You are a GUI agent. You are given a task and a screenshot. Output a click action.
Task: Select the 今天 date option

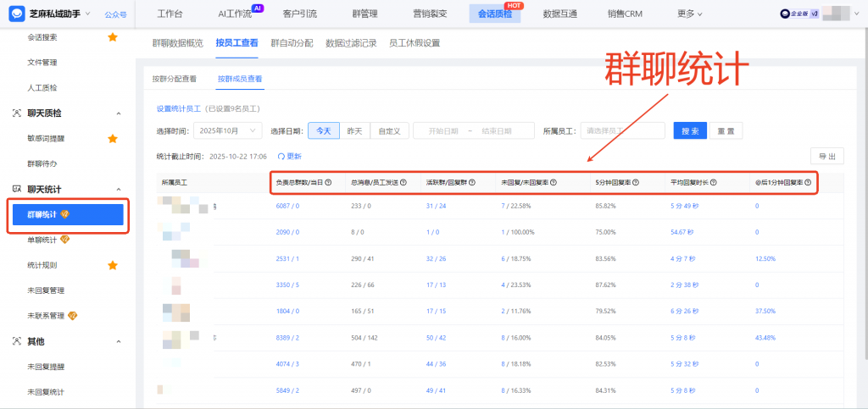pos(323,131)
